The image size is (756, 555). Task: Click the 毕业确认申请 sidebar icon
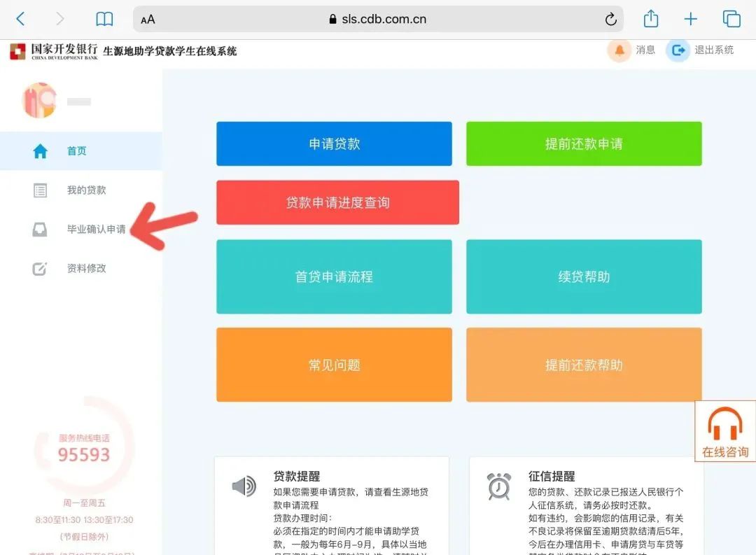point(40,229)
